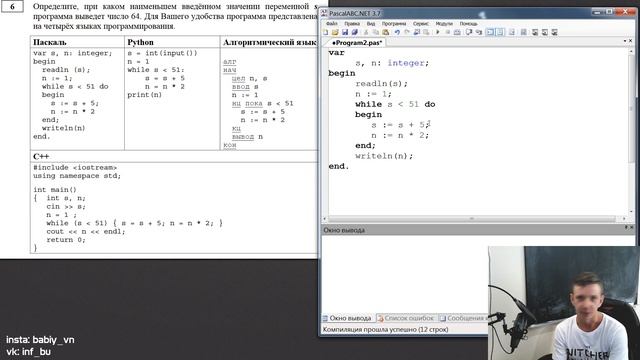Click the vk: inf_bu caption
The image size is (640, 360).
(28, 351)
